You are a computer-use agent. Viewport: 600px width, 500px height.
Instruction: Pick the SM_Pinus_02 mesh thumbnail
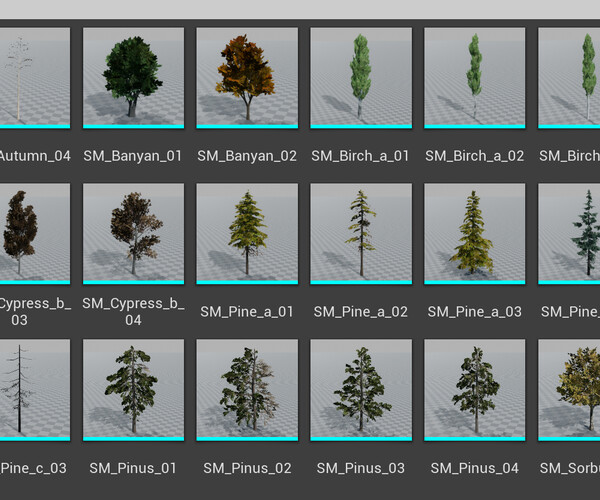[247, 390]
